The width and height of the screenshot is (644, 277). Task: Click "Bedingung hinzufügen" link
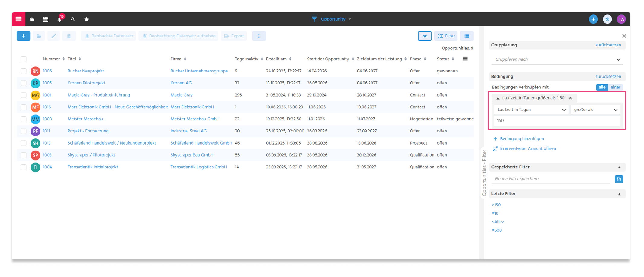tap(522, 139)
